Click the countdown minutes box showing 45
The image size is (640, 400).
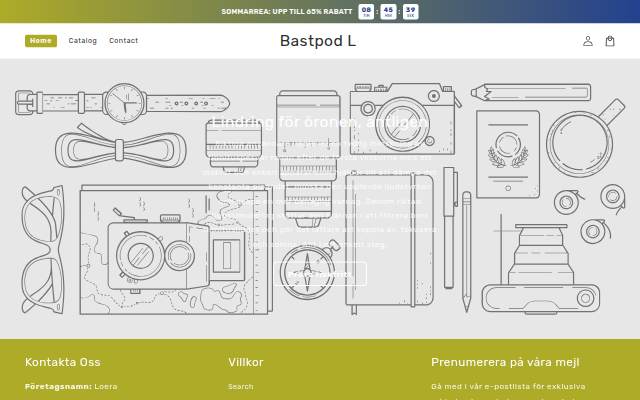388,11
